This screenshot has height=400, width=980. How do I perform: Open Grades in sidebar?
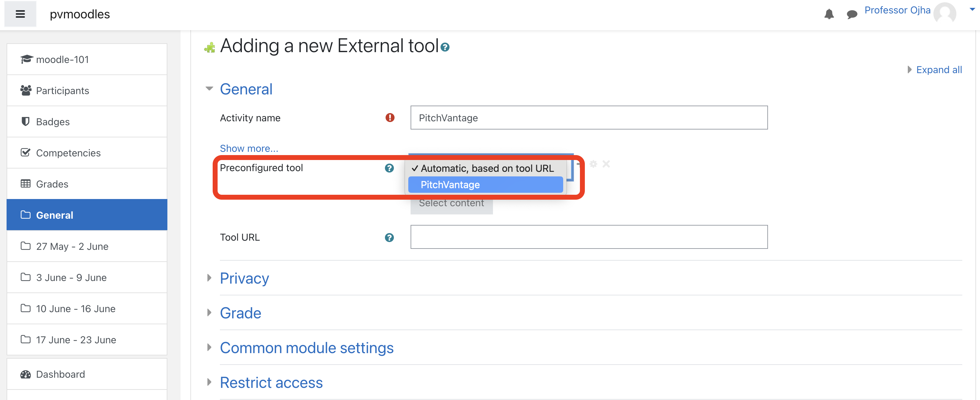coord(52,184)
